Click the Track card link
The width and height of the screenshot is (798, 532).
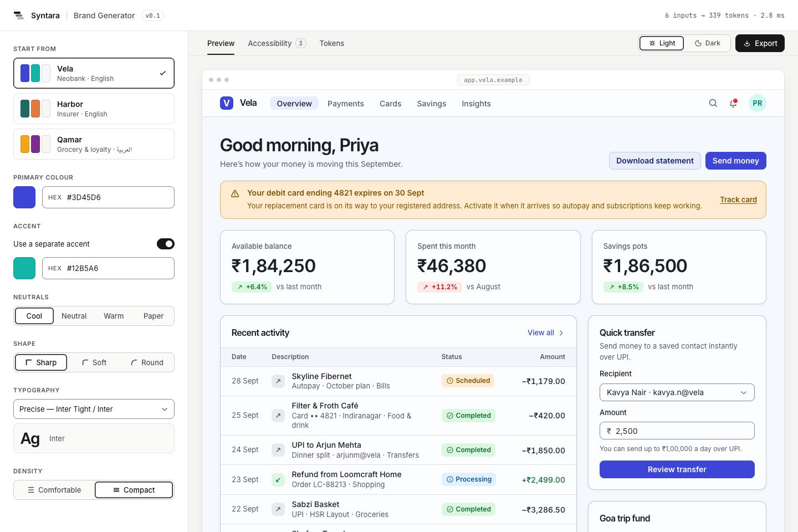(738, 199)
